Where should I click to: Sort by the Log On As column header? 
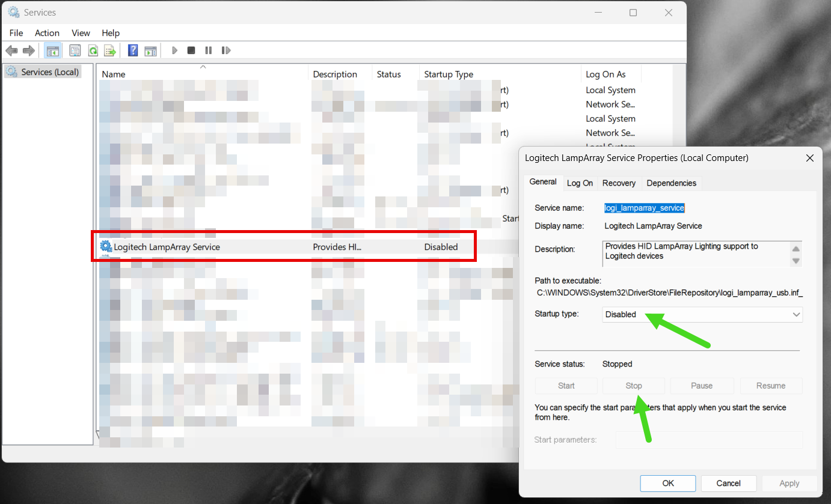[611, 74]
